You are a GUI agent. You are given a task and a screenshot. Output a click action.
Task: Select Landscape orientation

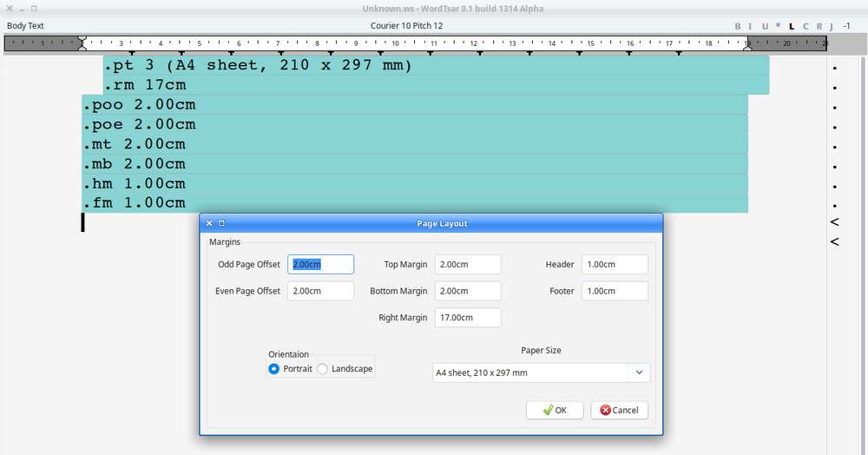coord(345,369)
